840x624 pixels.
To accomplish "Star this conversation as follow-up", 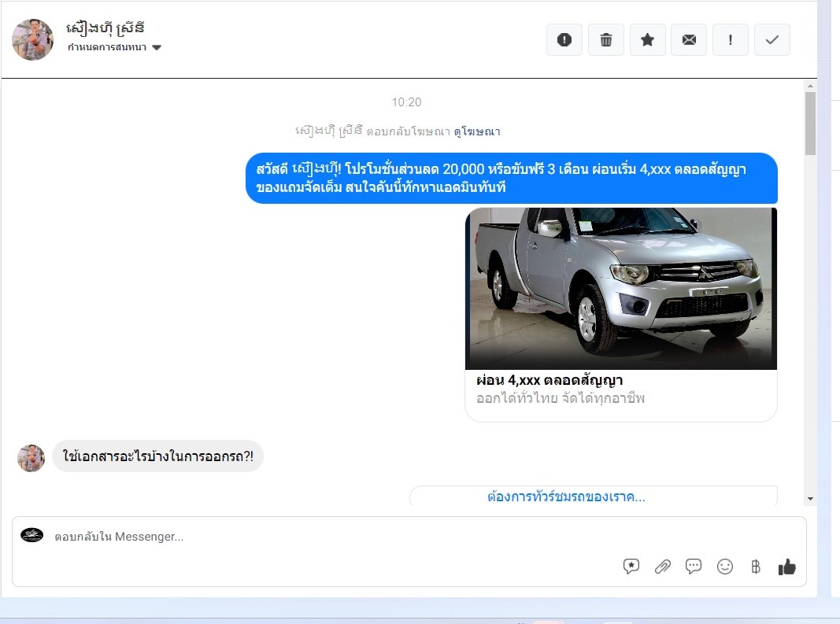I will coord(647,40).
